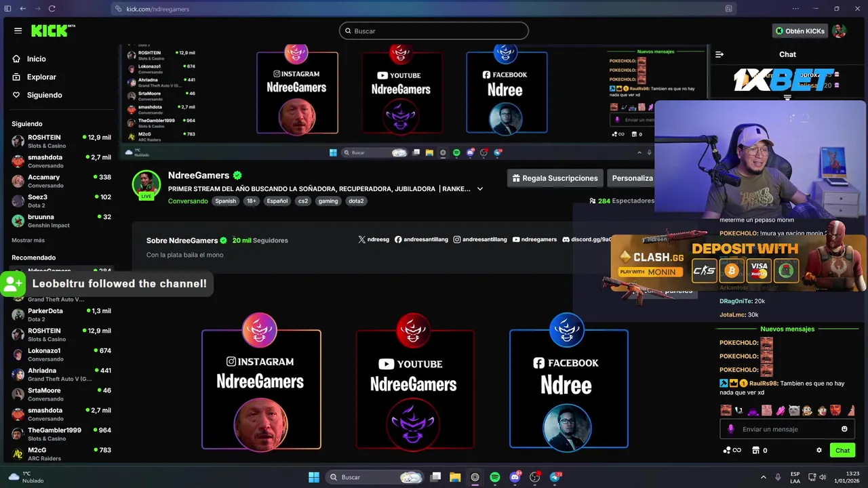
Task: Select the cs2 tag
Action: pos(303,201)
